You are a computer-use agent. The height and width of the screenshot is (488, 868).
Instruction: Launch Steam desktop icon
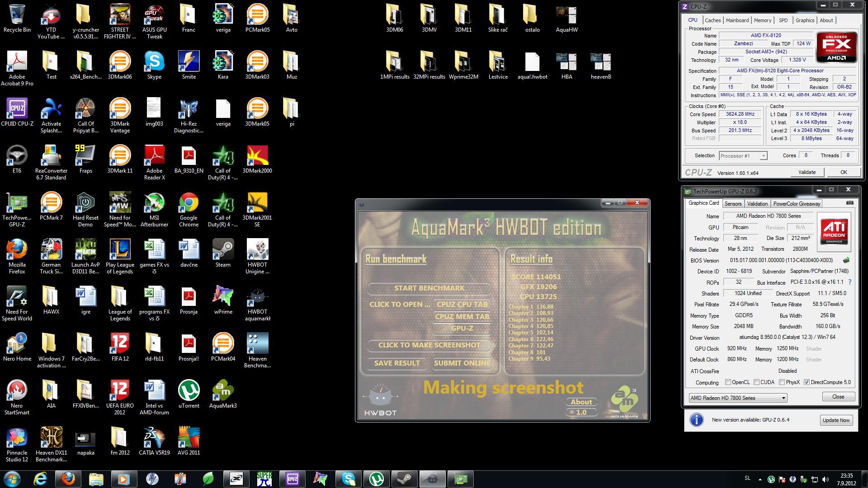[x=223, y=254]
